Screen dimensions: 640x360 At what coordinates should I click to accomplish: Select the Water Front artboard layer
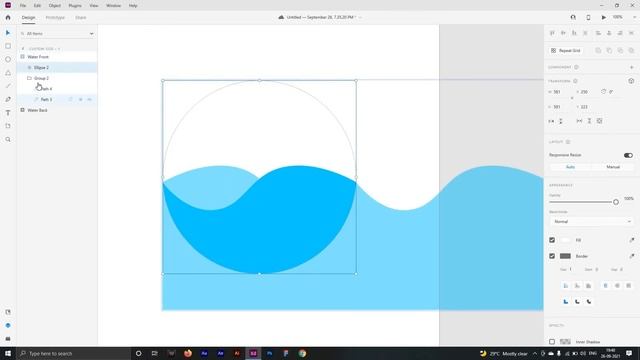point(57,57)
